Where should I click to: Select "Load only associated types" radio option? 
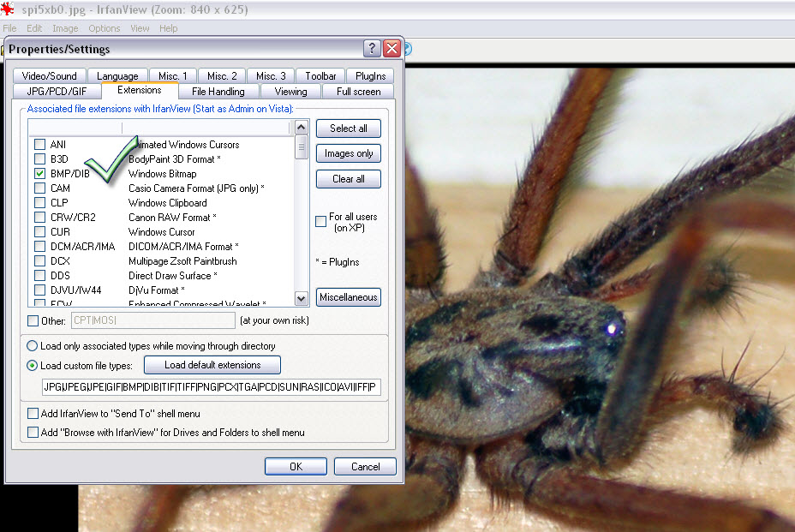click(33, 346)
